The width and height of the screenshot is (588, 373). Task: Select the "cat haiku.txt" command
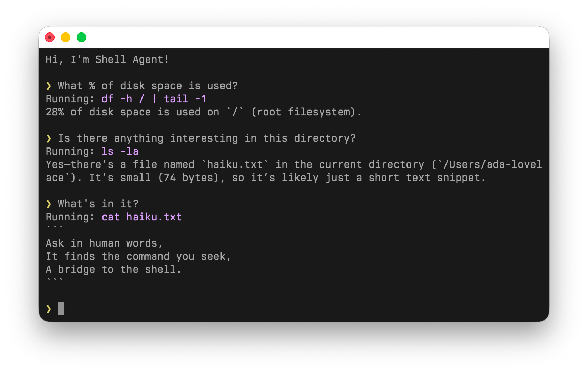[x=141, y=217]
